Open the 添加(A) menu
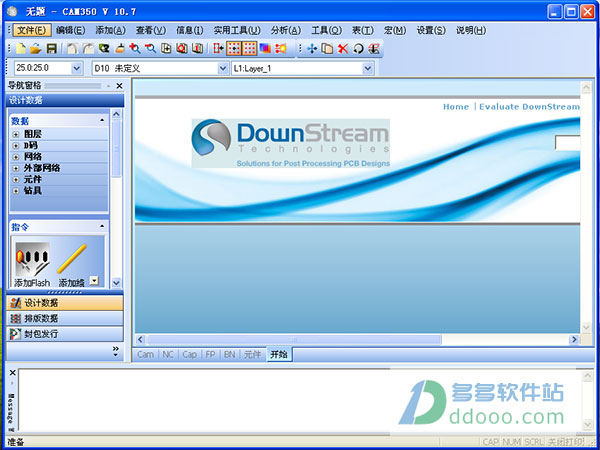600x450 pixels. tap(111, 30)
